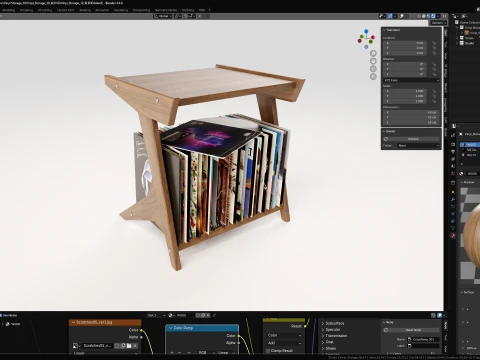This screenshot has width=480, height=360.
Task: Click the zoom viewport gizmo button
Action: click(x=373, y=53)
